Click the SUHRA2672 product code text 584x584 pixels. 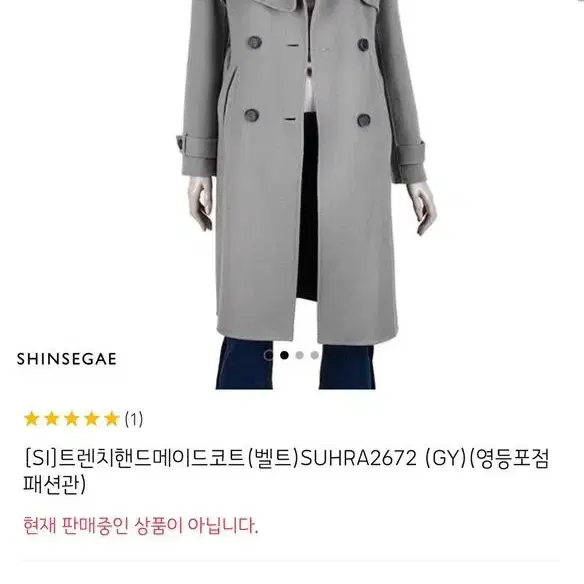[x=358, y=458]
